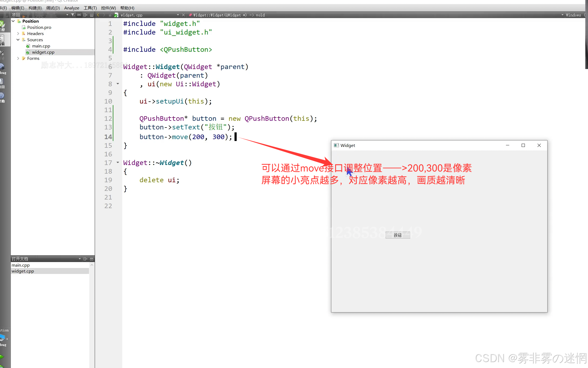Click the go back arrow in editor toolbar
The width and height of the screenshot is (588, 368).
98,15
